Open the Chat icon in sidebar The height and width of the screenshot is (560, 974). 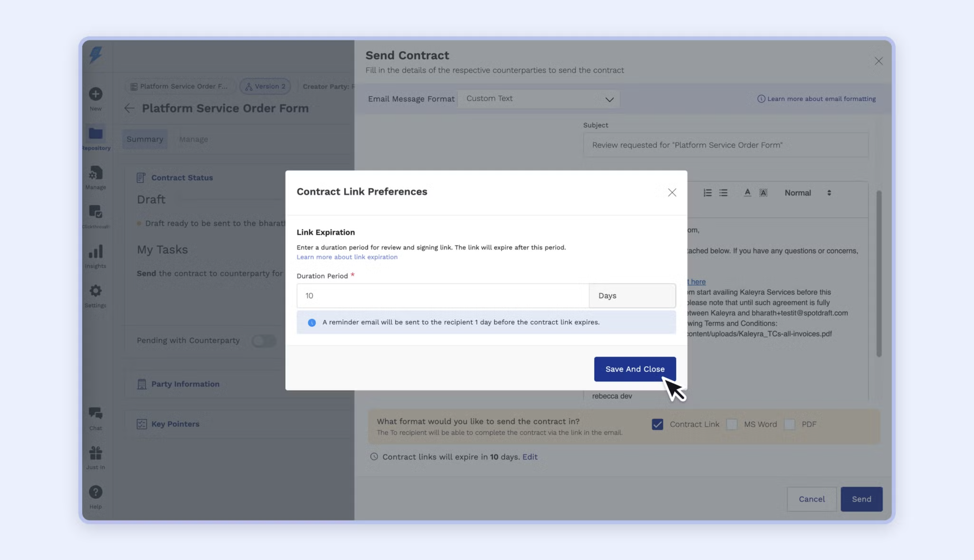coord(95,413)
